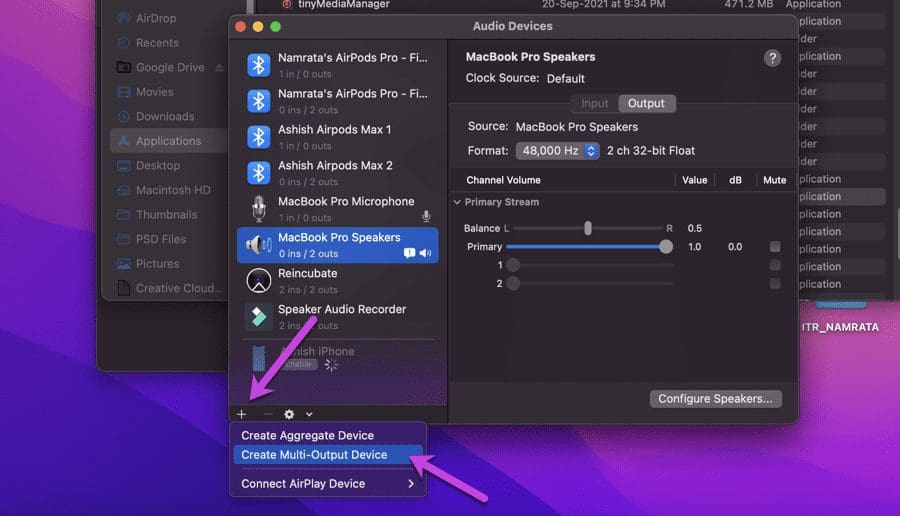Image resolution: width=900 pixels, height=516 pixels.
Task: Expand the Connect AirPlay Device submenu arrow
Action: point(411,484)
